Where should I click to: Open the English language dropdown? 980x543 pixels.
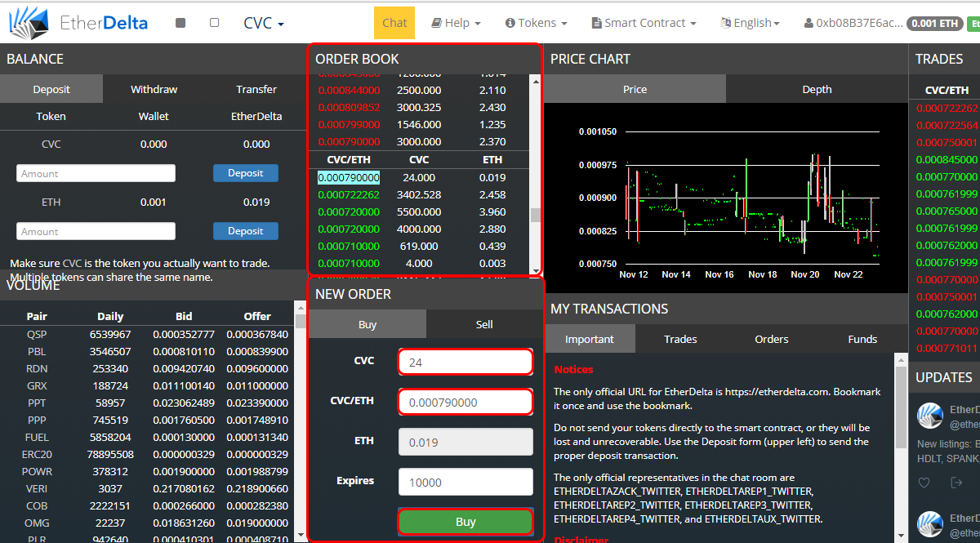tap(751, 23)
